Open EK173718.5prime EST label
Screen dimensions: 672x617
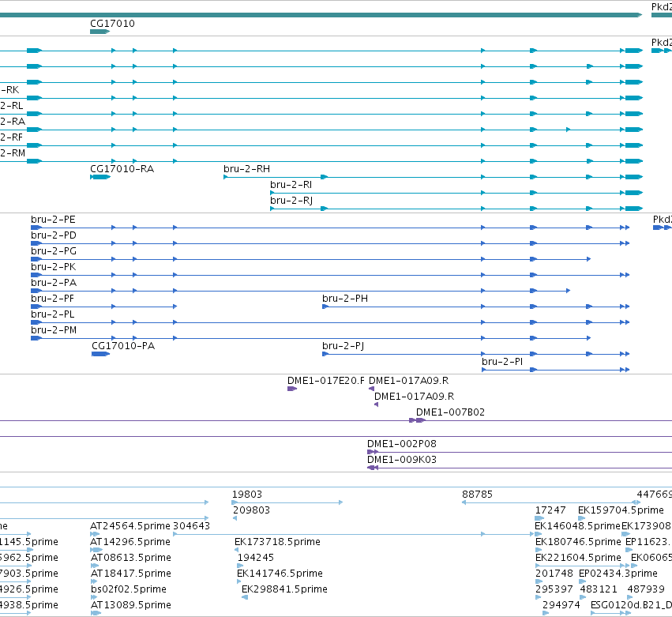pyautogui.click(x=277, y=542)
